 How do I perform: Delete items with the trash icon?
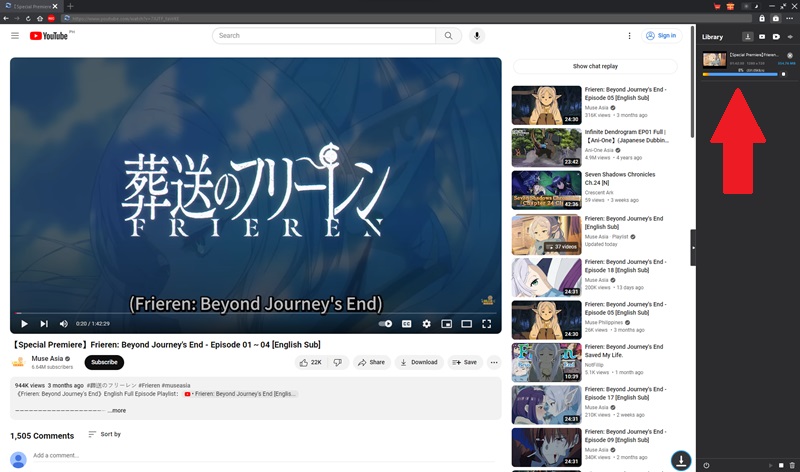[x=792, y=465]
